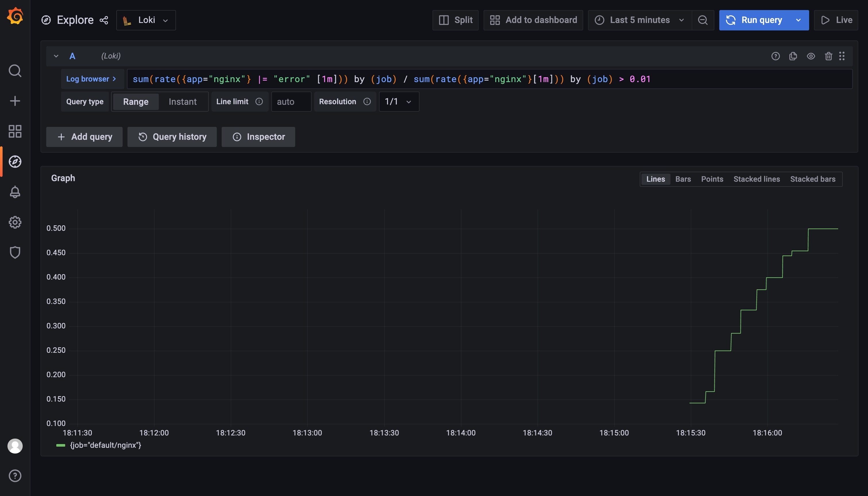Select Instant query type
This screenshot has height=496, width=868.
tap(183, 102)
